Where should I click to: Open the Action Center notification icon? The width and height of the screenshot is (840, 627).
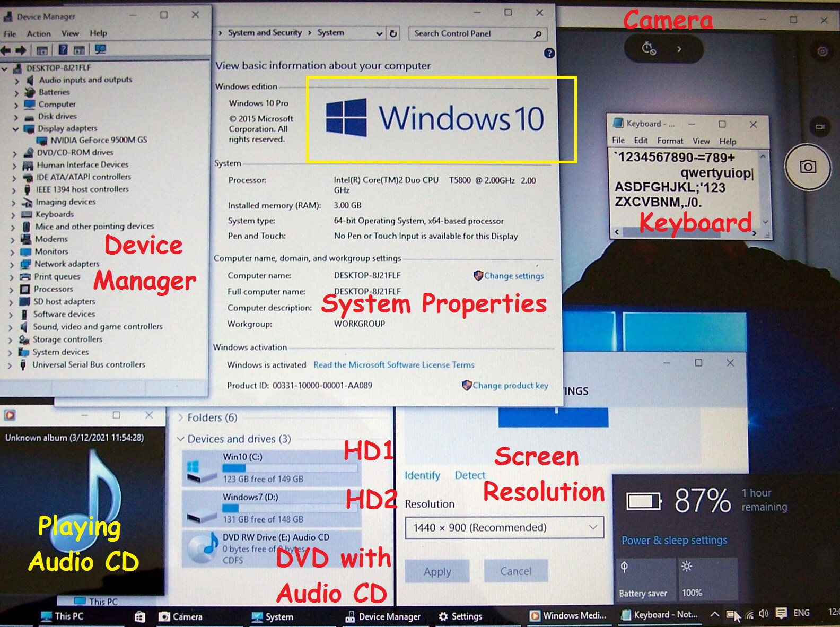click(x=781, y=614)
